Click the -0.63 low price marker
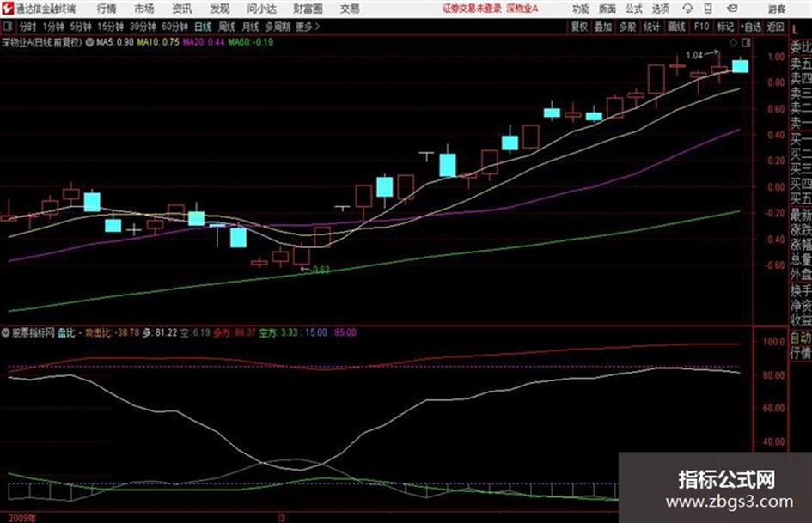Viewport: 812px width, 523px height. [320, 270]
